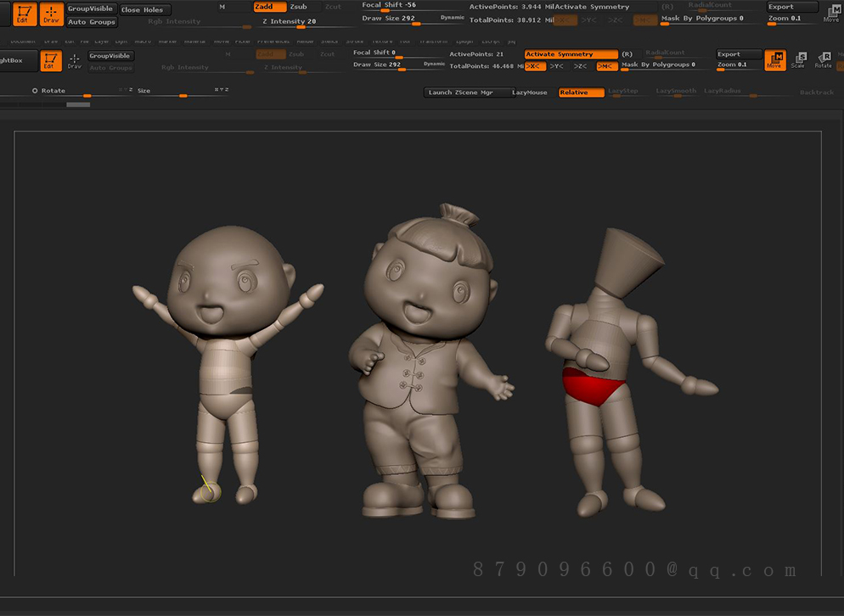Toggle the (R) radial symmetry in lower toolbar
The width and height of the screenshot is (844, 616).
627,54
